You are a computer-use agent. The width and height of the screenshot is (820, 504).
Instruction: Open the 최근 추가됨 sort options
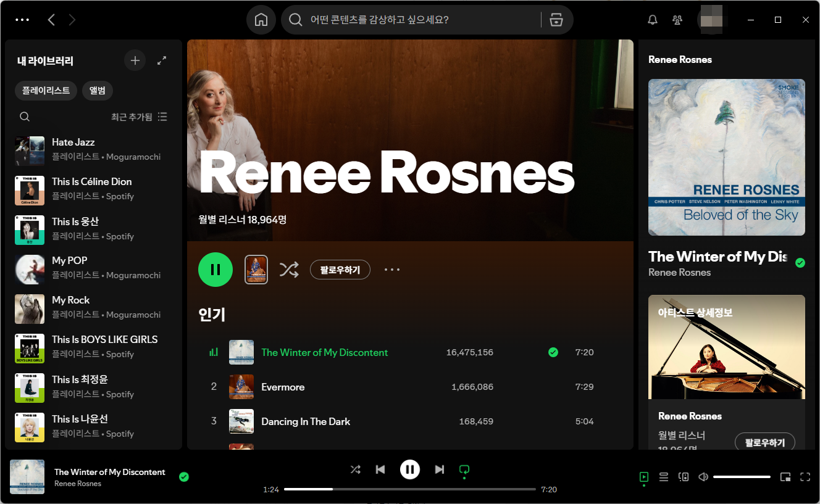139,117
